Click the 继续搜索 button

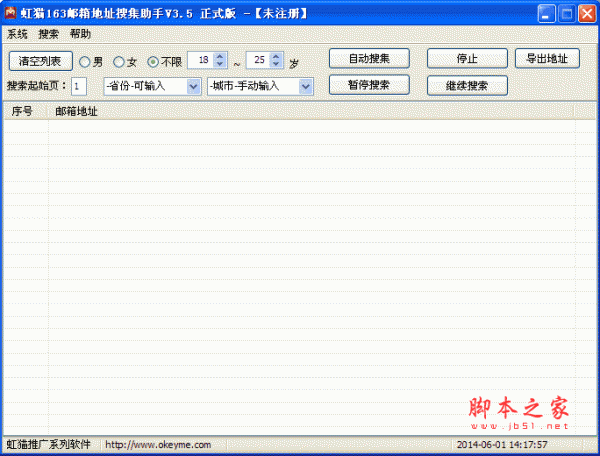pyautogui.click(x=467, y=85)
